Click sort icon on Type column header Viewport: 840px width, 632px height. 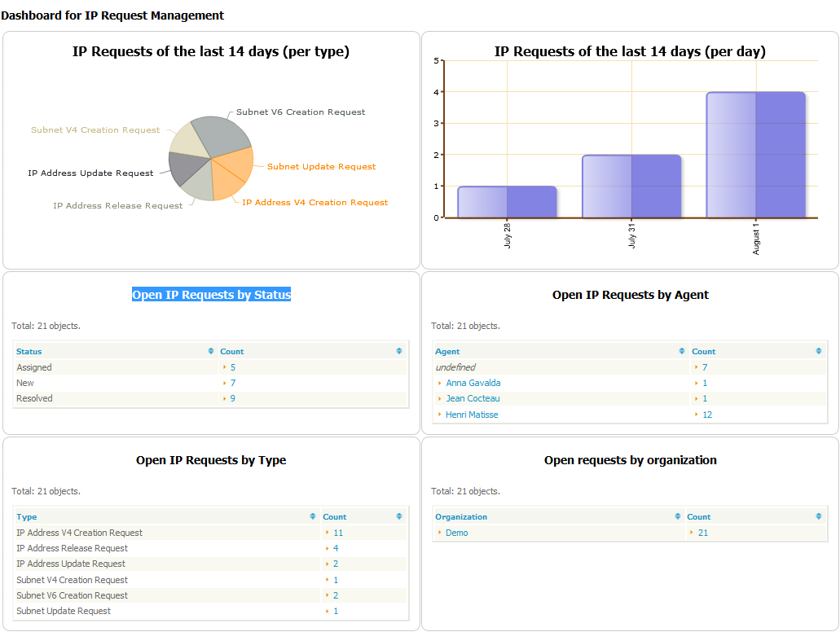coord(314,517)
